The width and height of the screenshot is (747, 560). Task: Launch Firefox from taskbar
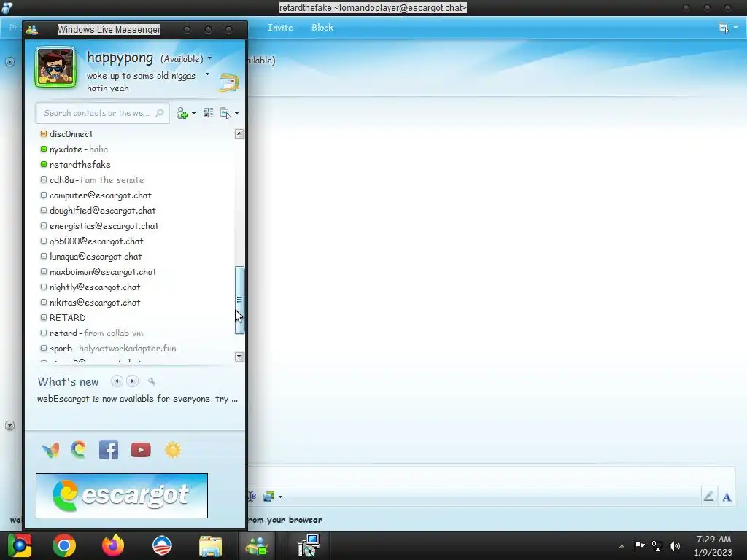click(113, 545)
